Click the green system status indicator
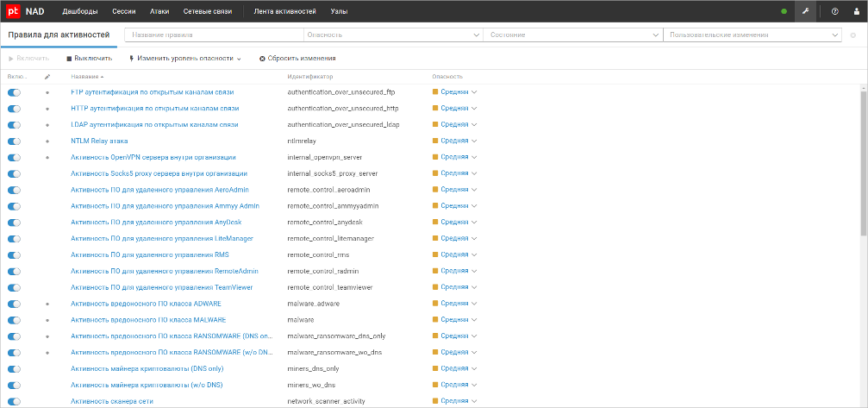The height and width of the screenshot is (408, 868). 784,11
